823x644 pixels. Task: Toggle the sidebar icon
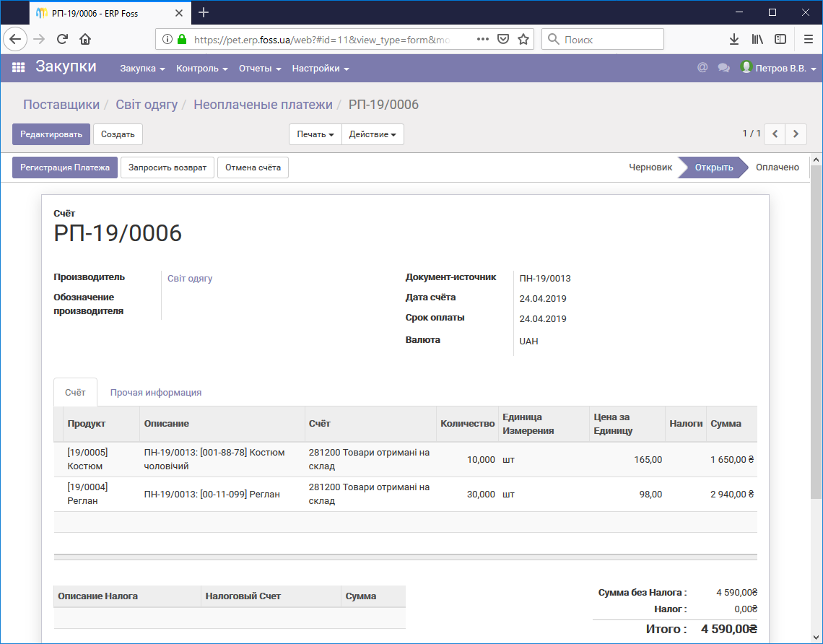780,39
